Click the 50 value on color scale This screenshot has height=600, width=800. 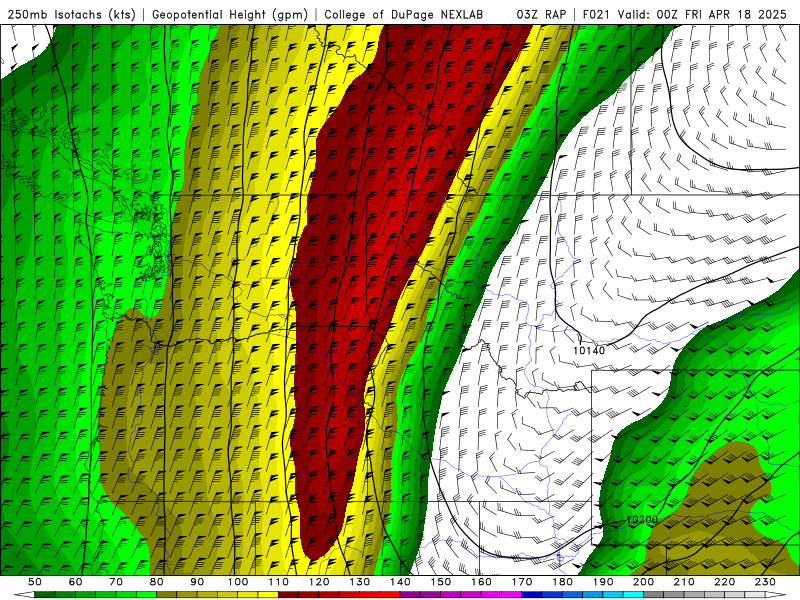point(35,582)
